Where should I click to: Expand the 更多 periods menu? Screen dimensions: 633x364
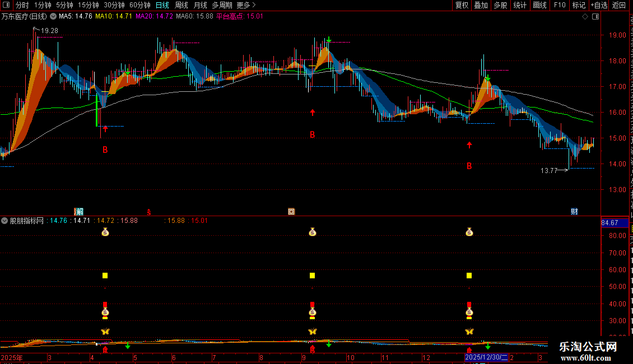coord(246,5)
